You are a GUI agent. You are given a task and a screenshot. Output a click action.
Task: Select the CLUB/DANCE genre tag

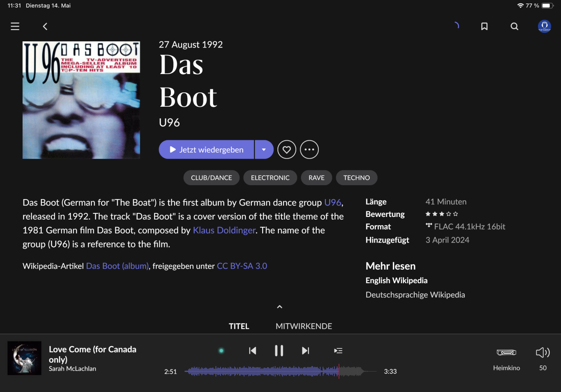[x=212, y=178]
